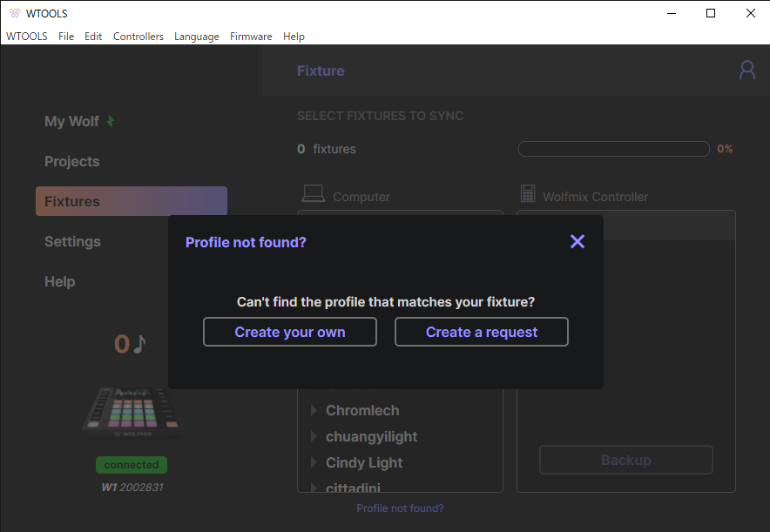Viewport: 770px width, 532px height.
Task: Open the WTOOLS menu in menu bar
Action: coord(26,37)
